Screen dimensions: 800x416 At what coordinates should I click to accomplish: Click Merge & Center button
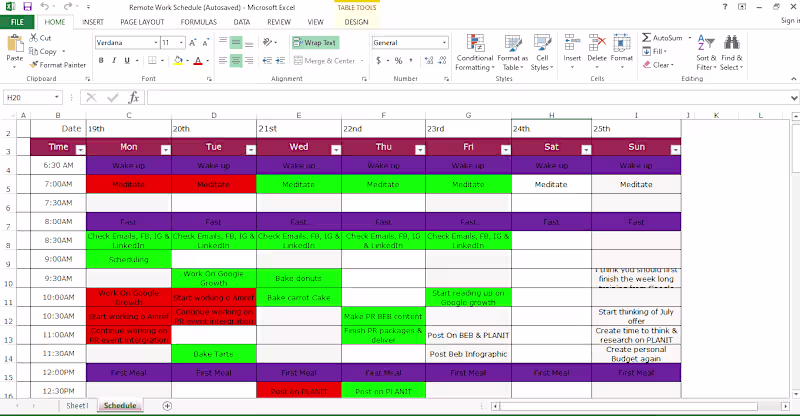(324, 60)
